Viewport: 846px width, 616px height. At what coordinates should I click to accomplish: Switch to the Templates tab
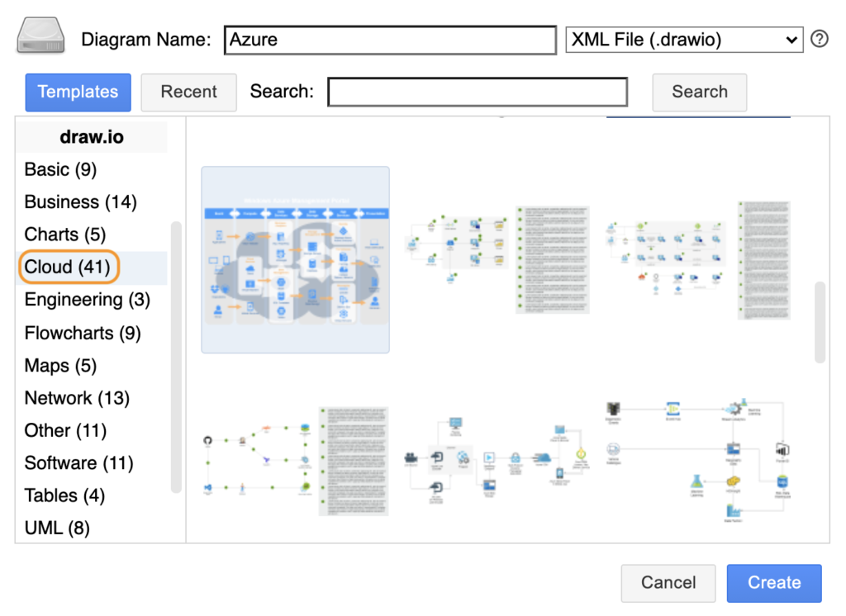78,92
